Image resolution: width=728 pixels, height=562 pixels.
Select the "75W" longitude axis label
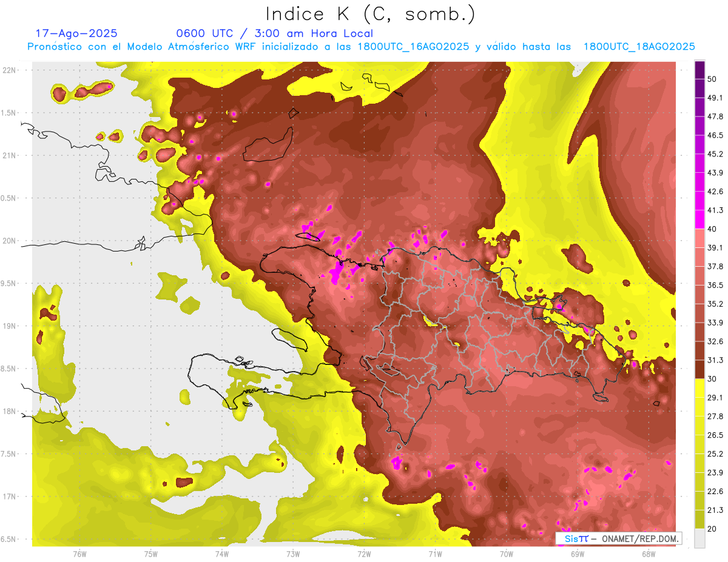pyautogui.click(x=150, y=554)
